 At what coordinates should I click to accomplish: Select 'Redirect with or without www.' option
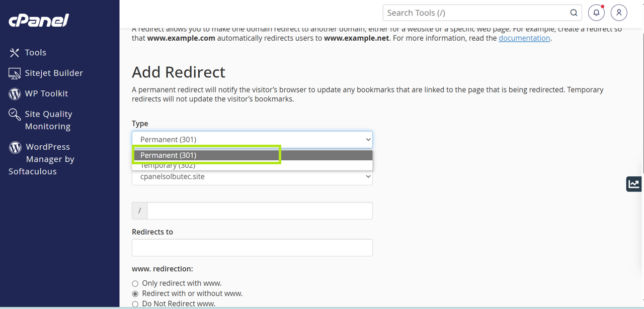point(135,293)
